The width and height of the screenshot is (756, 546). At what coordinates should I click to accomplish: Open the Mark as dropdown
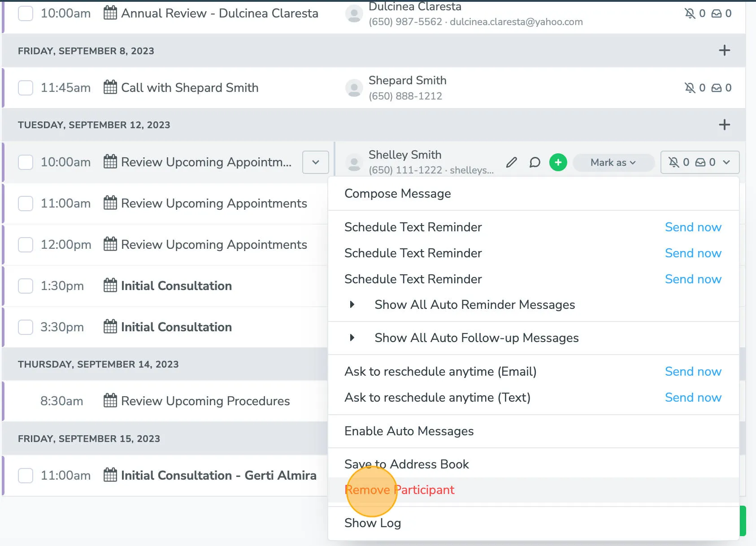pyautogui.click(x=613, y=162)
